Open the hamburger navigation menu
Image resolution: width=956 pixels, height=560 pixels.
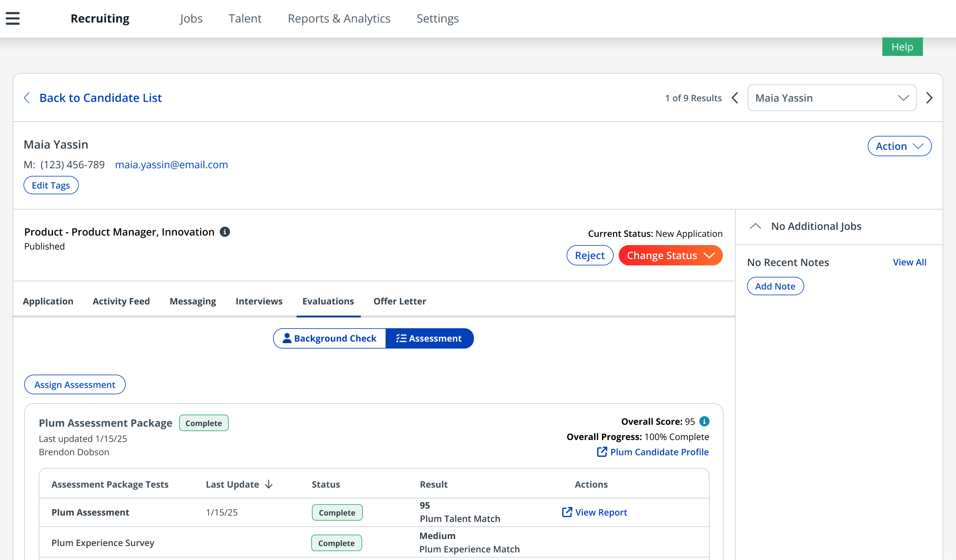(x=12, y=18)
